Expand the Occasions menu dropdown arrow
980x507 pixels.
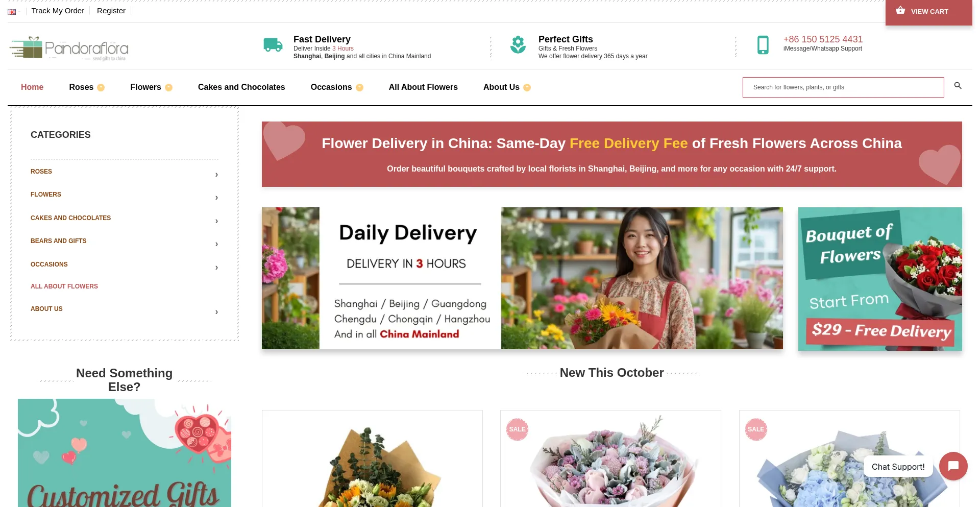click(359, 87)
